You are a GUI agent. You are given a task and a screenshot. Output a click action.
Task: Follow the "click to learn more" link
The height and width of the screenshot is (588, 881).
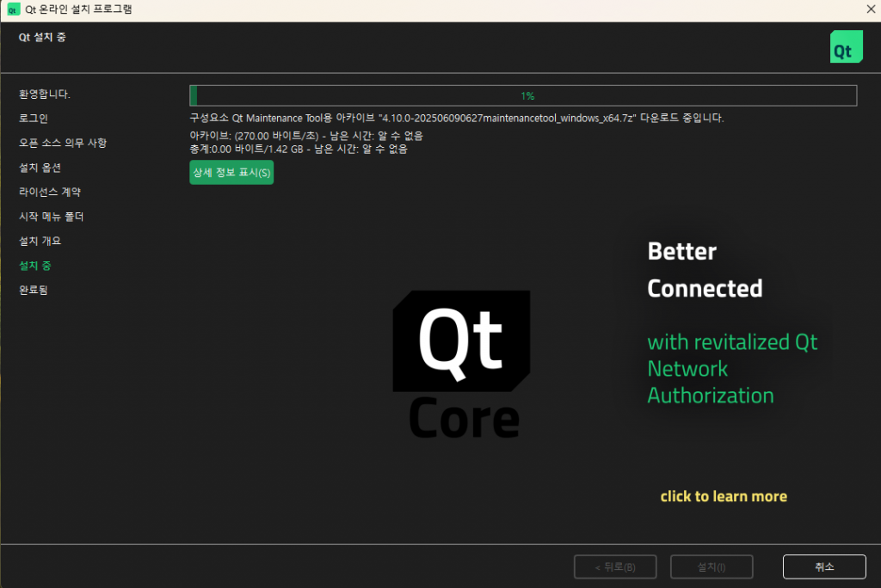[x=724, y=496]
